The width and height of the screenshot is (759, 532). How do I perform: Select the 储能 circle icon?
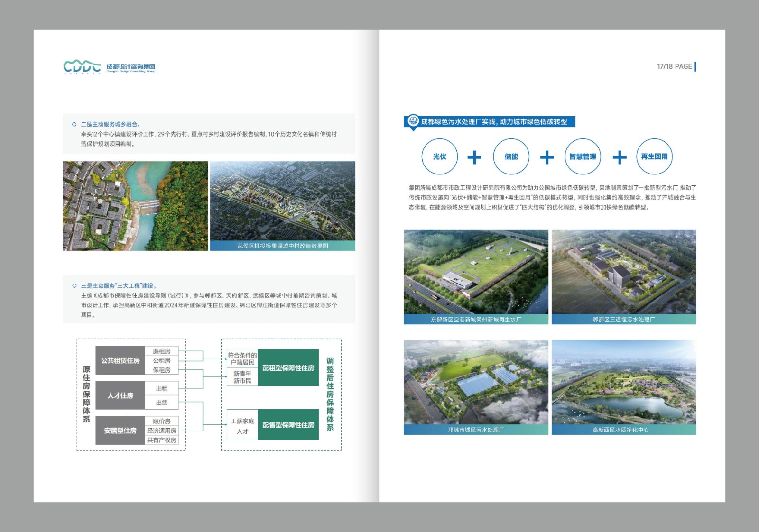(x=511, y=156)
